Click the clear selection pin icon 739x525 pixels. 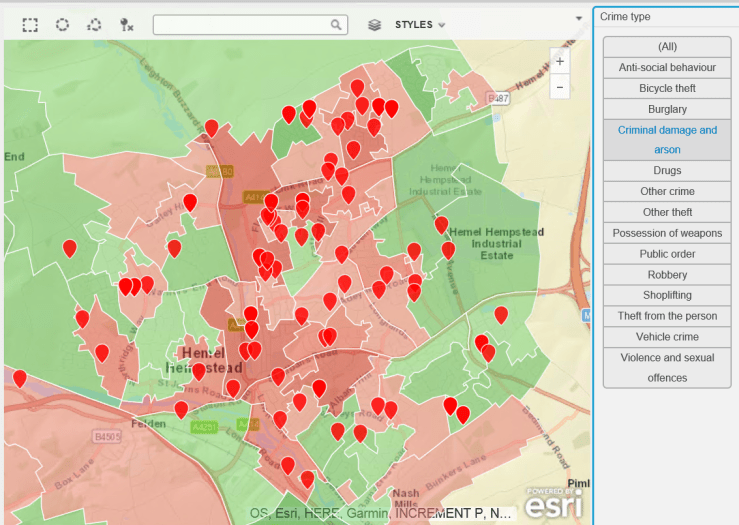click(x=126, y=25)
